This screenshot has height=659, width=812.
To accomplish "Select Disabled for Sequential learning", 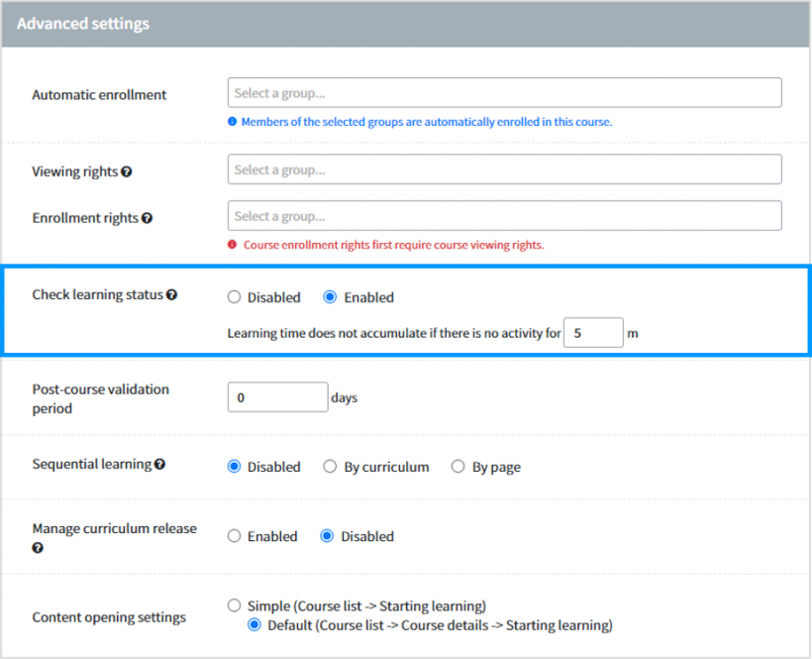I will (x=234, y=466).
